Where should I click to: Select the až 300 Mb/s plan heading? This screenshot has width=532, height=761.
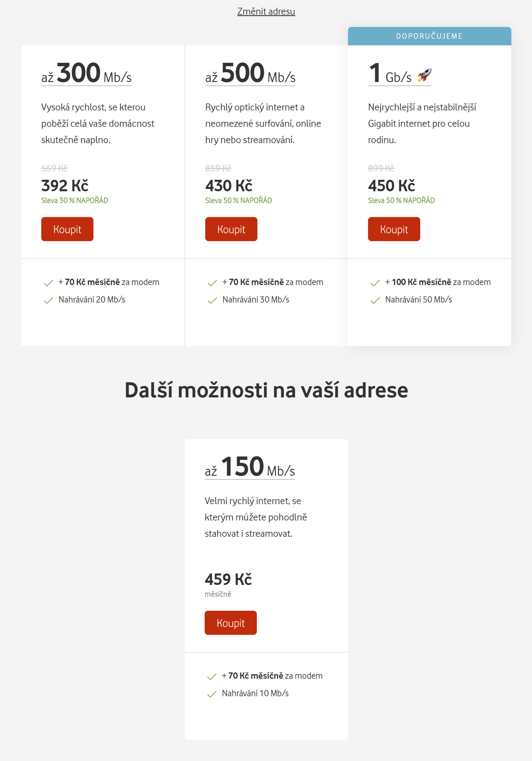click(87, 74)
